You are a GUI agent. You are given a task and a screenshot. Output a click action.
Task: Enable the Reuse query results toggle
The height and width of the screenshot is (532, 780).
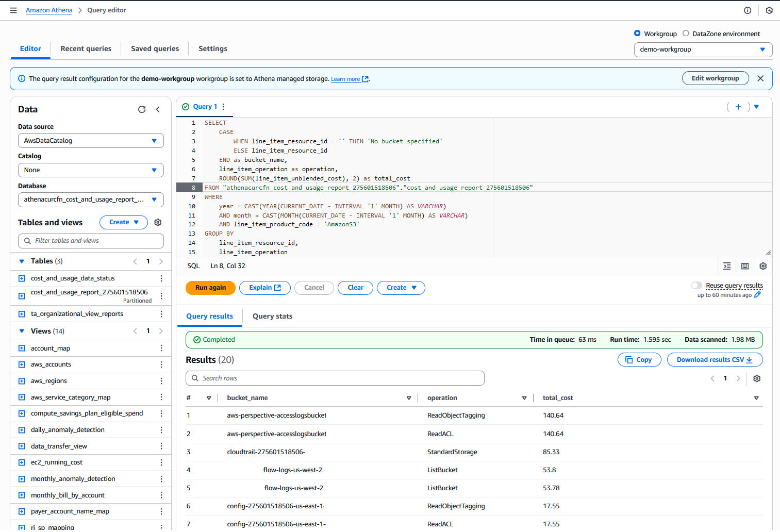pos(696,285)
